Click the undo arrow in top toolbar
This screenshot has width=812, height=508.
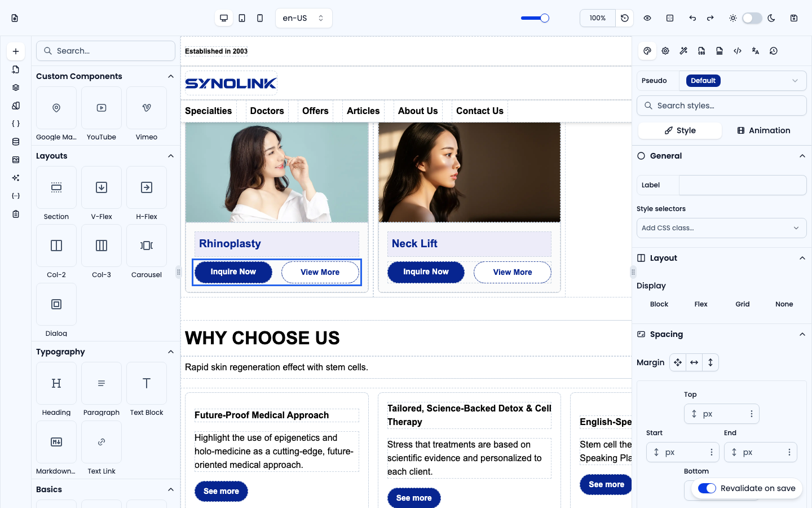(692, 18)
